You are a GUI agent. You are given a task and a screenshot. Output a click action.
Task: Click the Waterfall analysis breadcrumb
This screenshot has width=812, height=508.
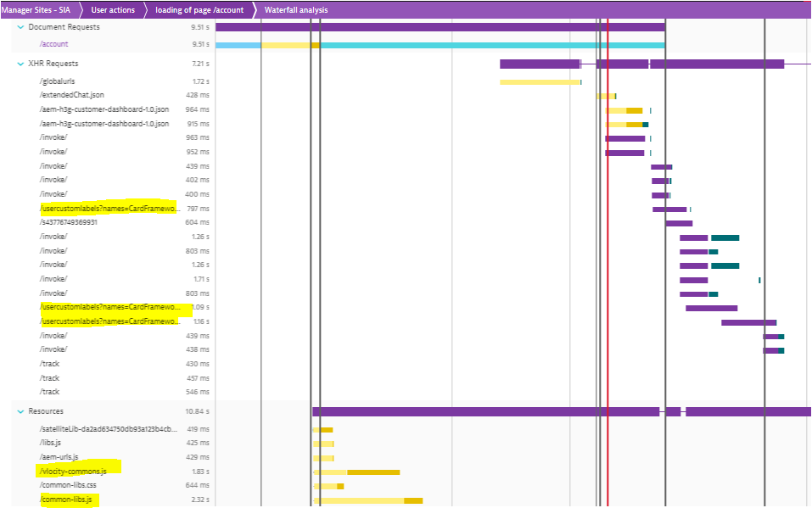point(295,10)
